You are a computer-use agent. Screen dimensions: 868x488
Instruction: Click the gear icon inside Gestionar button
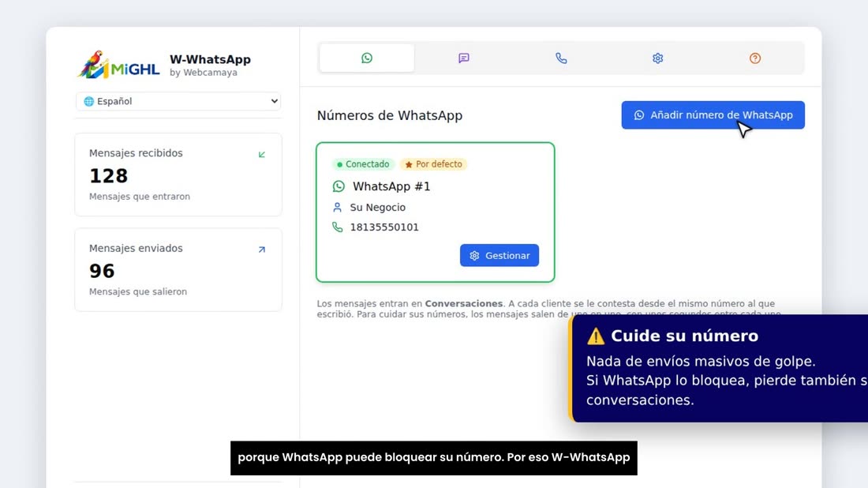tap(474, 255)
